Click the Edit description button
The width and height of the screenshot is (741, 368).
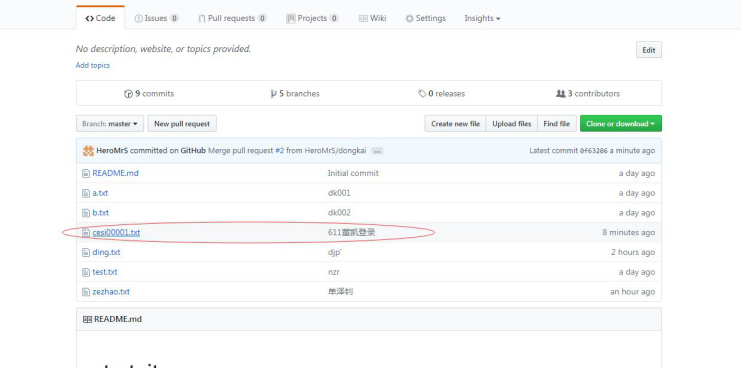649,50
